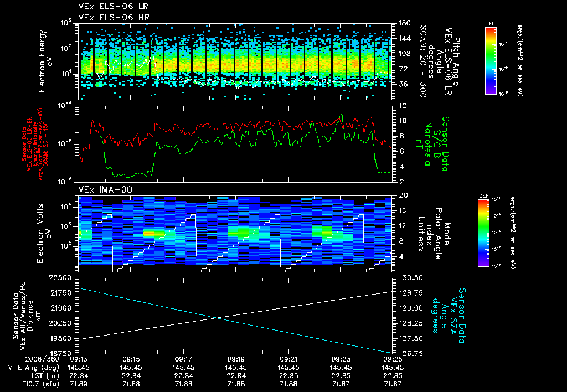Click the IMA ion spectrogram panel
The width and height of the screenshot is (567, 392).
click(x=235, y=234)
